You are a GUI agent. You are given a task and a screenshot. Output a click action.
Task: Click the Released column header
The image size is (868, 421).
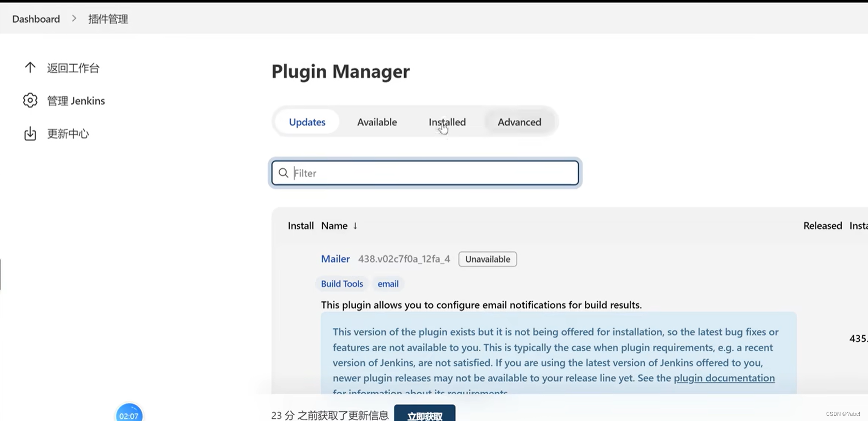click(x=823, y=226)
